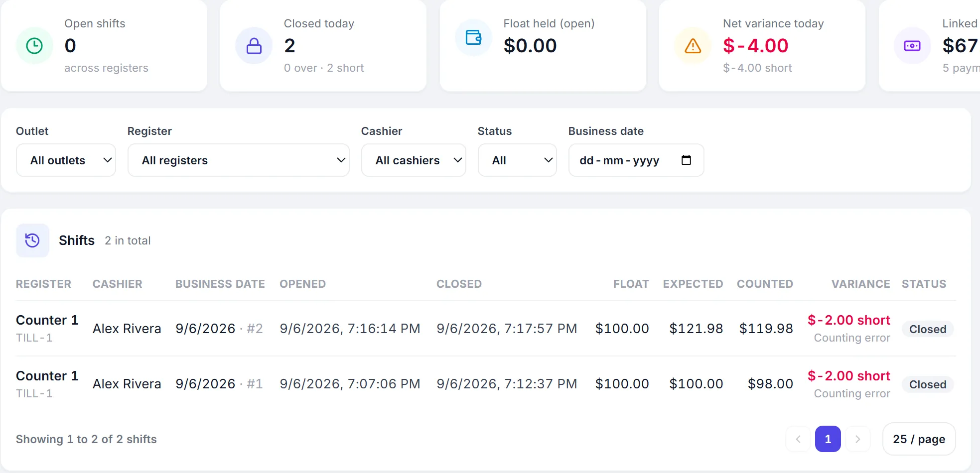
Task: Click the variance $-2.00 short for shift #1
Action: coord(849,376)
